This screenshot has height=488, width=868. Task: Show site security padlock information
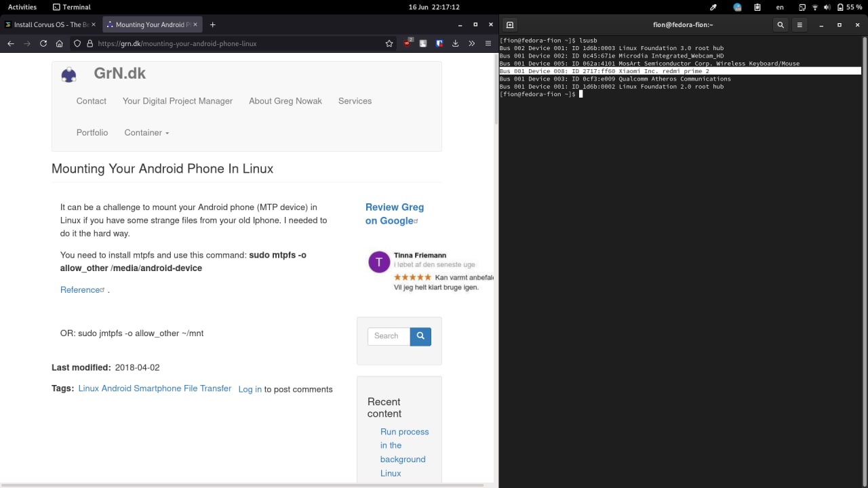point(90,43)
